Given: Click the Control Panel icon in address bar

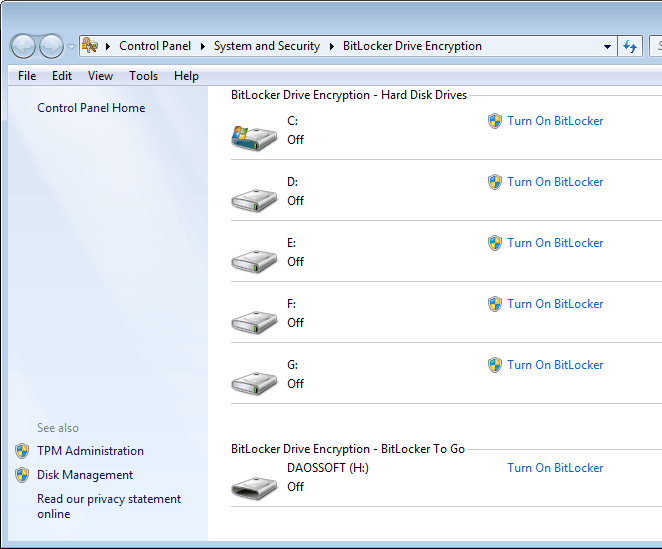Looking at the screenshot, I should tap(90, 46).
